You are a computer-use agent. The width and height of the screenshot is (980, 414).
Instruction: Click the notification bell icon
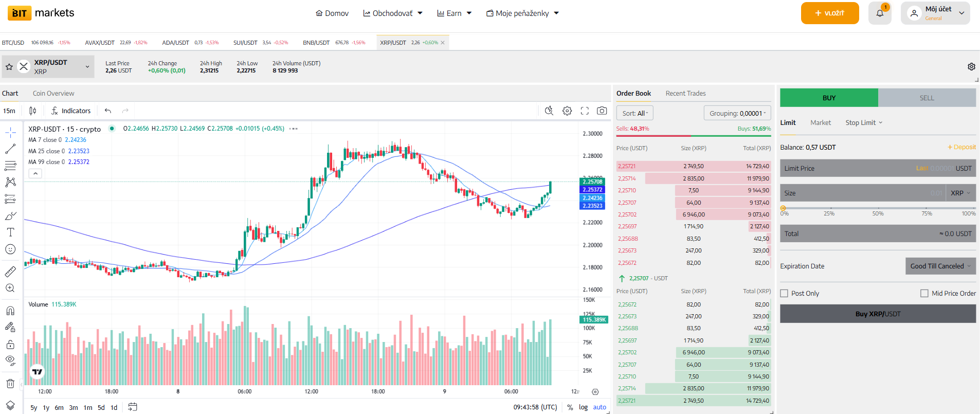click(879, 13)
